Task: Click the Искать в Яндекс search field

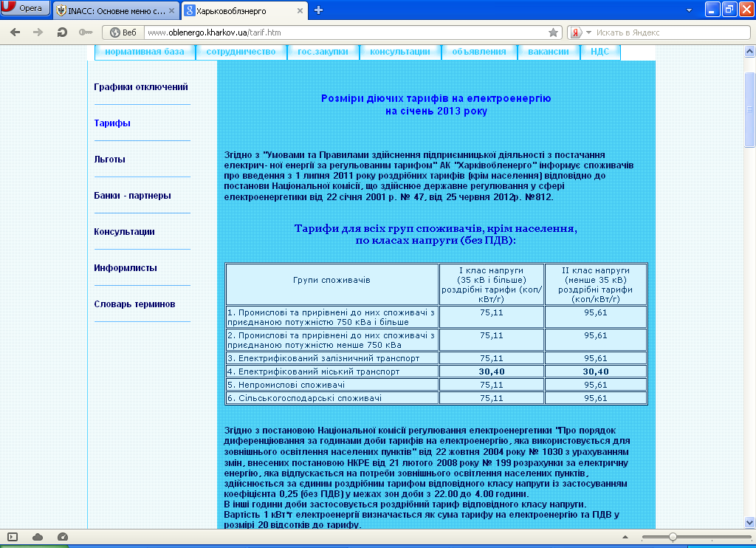Action: coord(672,32)
